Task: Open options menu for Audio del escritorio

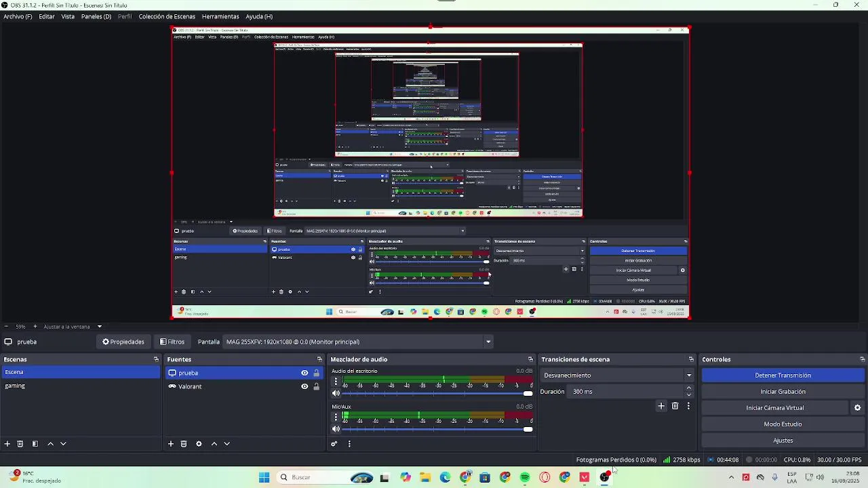Action: click(x=336, y=382)
